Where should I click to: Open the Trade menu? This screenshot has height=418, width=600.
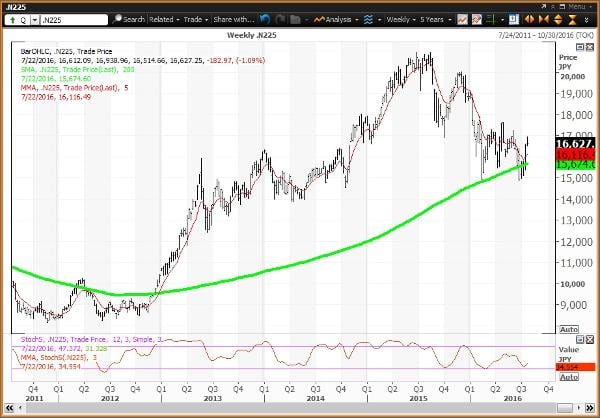pos(199,18)
